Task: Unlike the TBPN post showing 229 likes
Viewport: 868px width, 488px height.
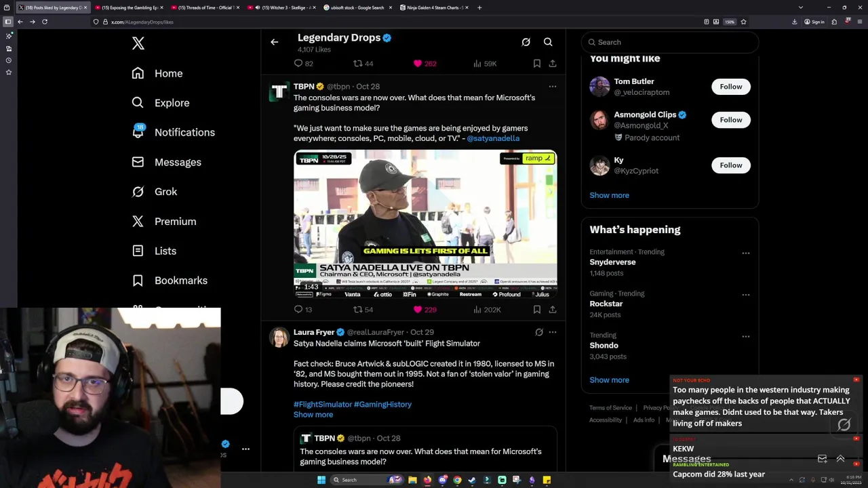Action: tap(425, 309)
